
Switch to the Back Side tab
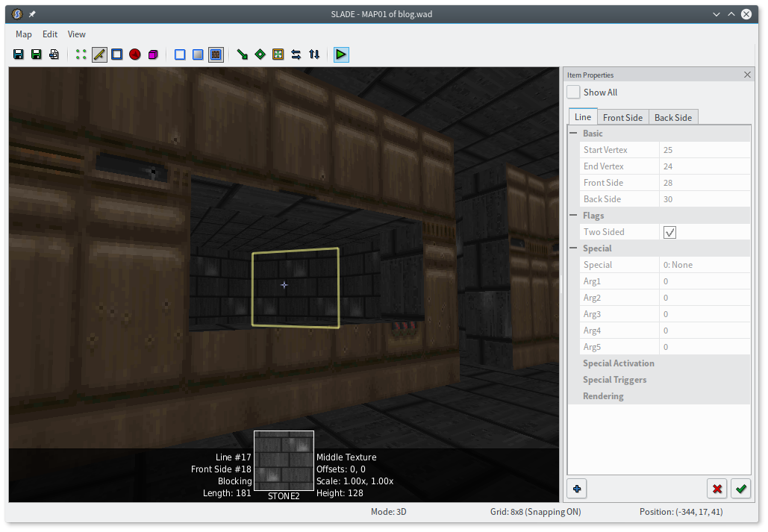(x=673, y=118)
